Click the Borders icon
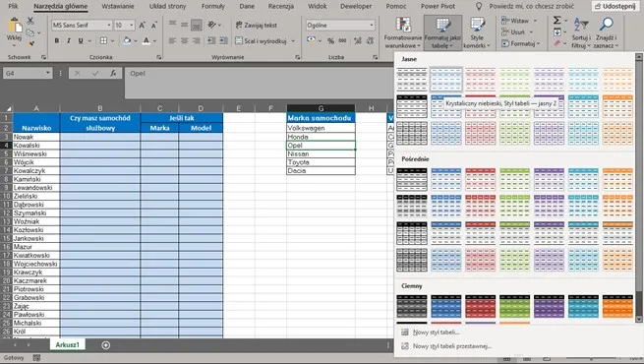Screen dimensions: 644x364 click(103, 40)
